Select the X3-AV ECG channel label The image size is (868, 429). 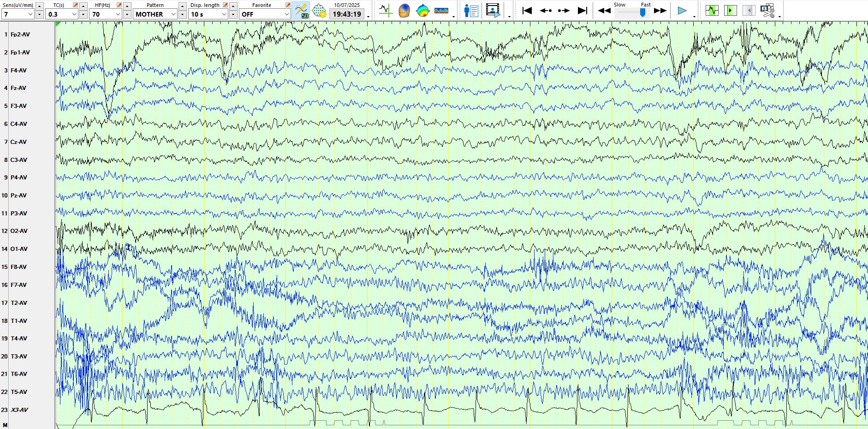click(19, 410)
